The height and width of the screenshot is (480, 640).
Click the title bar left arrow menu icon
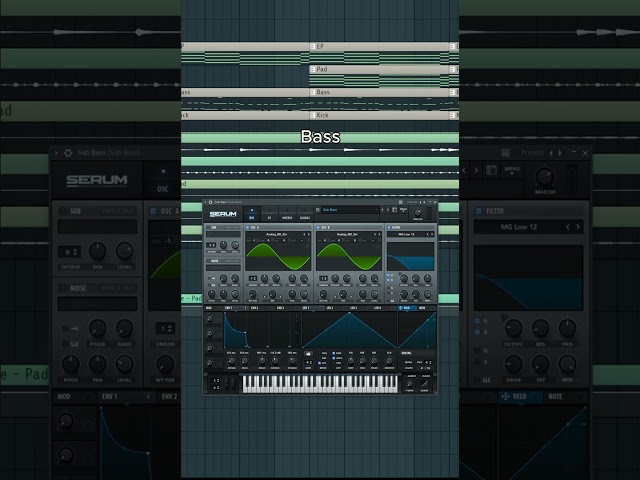205,202
